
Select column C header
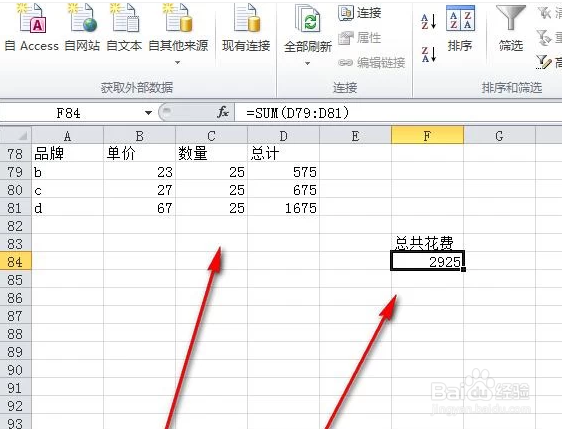211,136
